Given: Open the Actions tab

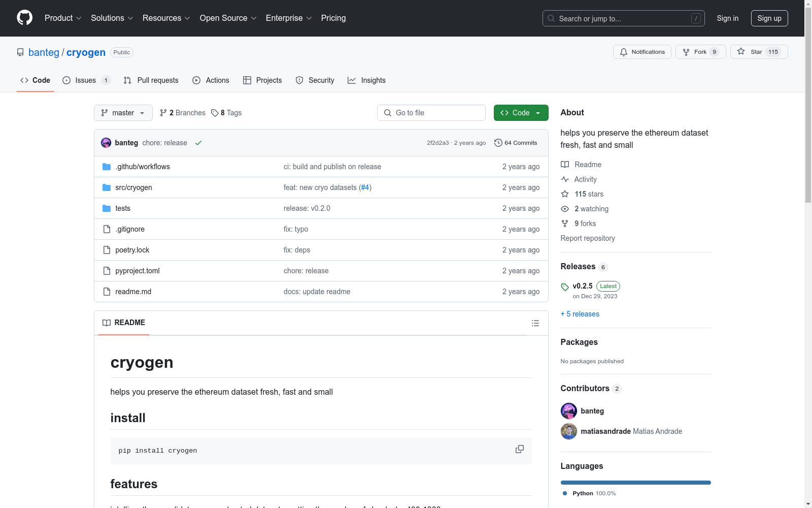Looking at the screenshot, I should (x=211, y=80).
